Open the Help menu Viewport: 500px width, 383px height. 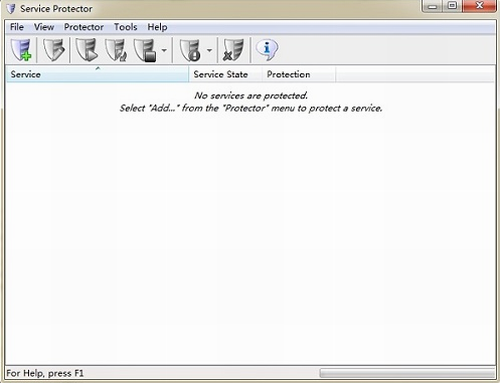157,27
